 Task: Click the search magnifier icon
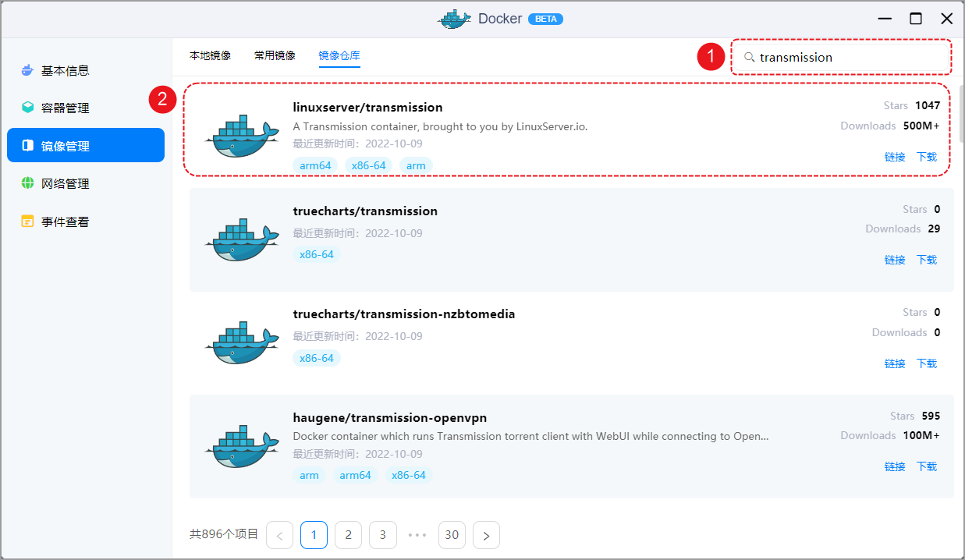tap(749, 57)
